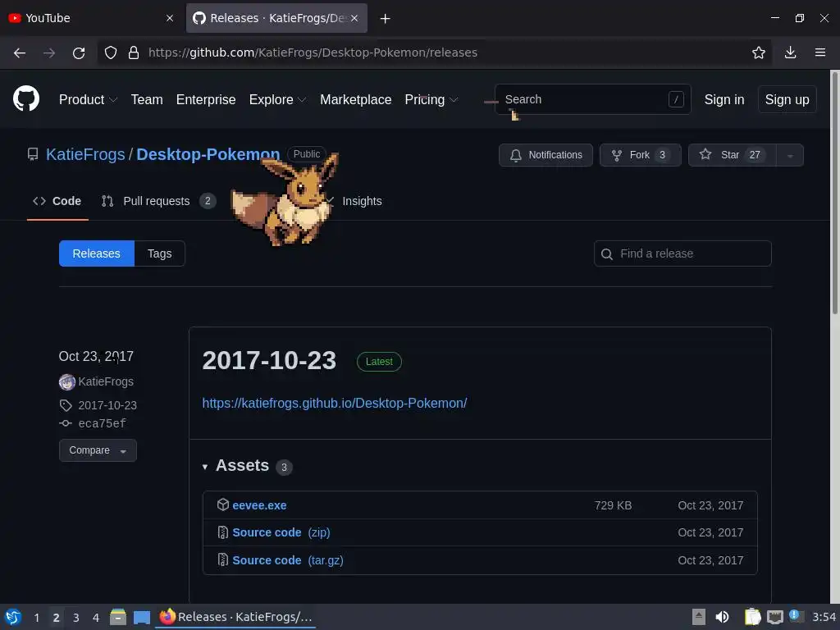The image size is (840, 630).
Task: Reload the page with the refresh icon
Action: [x=79, y=52]
